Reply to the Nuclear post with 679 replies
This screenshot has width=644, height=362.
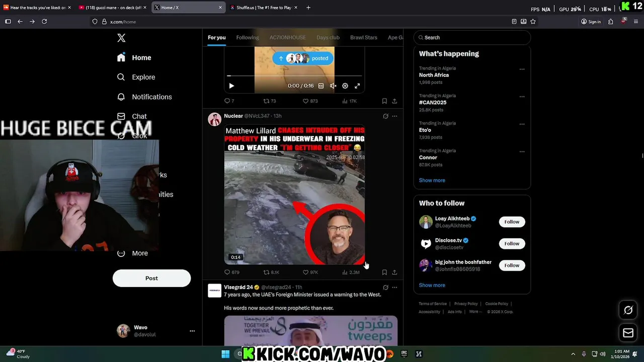pyautogui.click(x=231, y=273)
